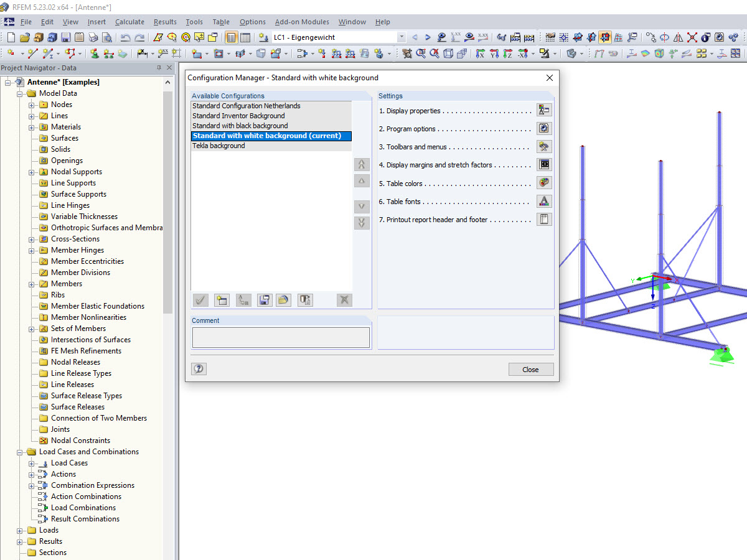Open the File menu

coord(26,22)
